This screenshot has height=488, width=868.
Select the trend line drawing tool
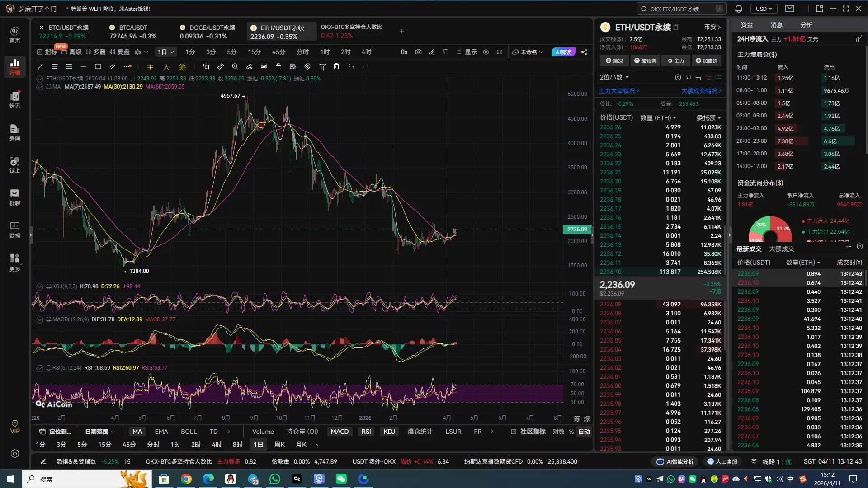tap(40, 66)
